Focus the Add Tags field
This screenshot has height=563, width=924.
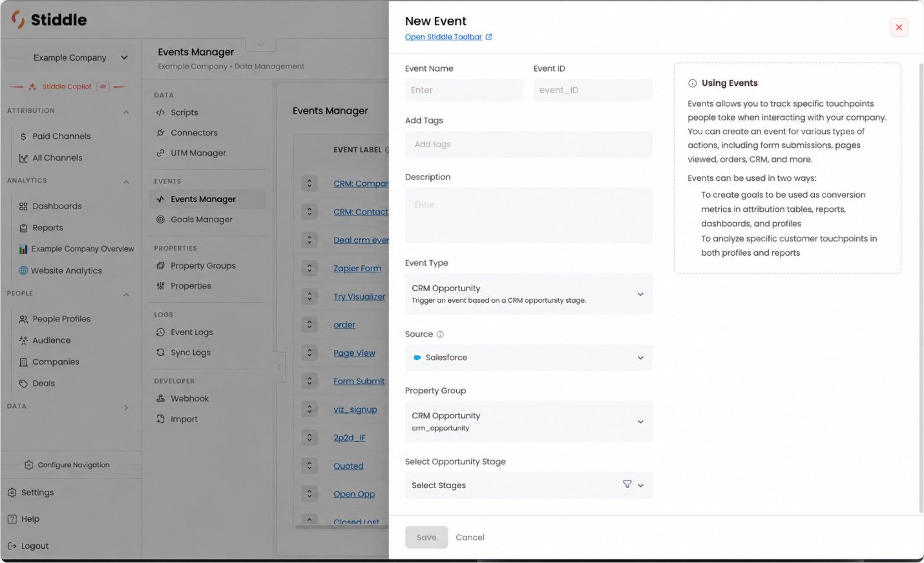click(x=529, y=144)
